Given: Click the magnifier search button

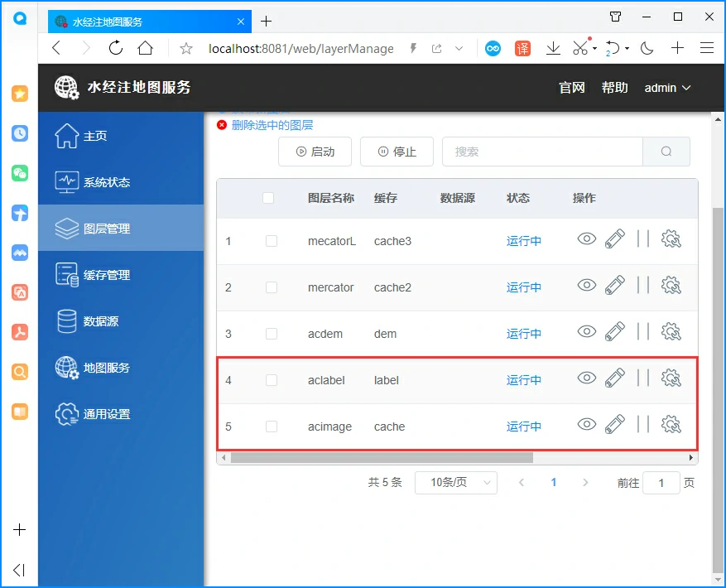Looking at the screenshot, I should (666, 152).
